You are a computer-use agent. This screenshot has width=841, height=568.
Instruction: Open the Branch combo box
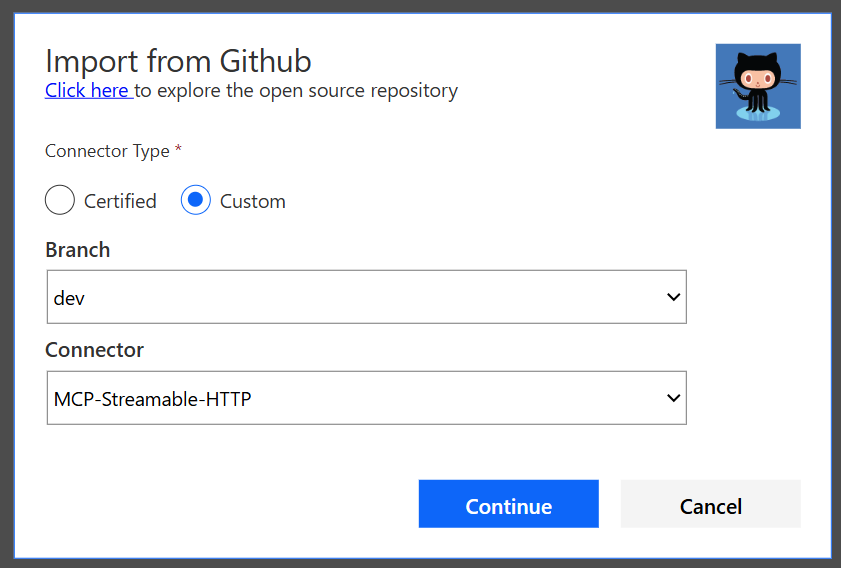[x=366, y=297]
